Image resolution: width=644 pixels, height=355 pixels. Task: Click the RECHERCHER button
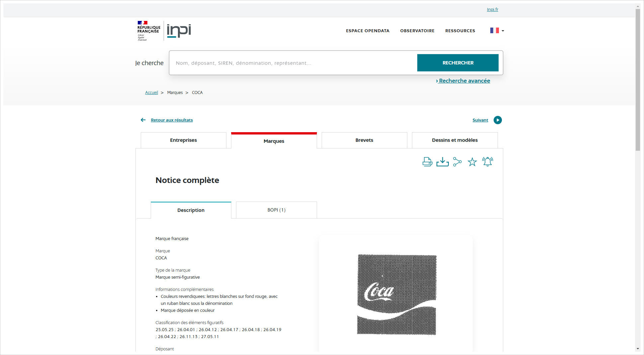[458, 63]
